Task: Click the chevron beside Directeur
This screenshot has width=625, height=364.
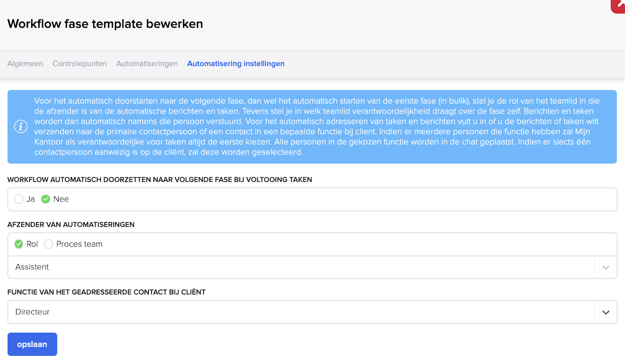Action: point(606,312)
